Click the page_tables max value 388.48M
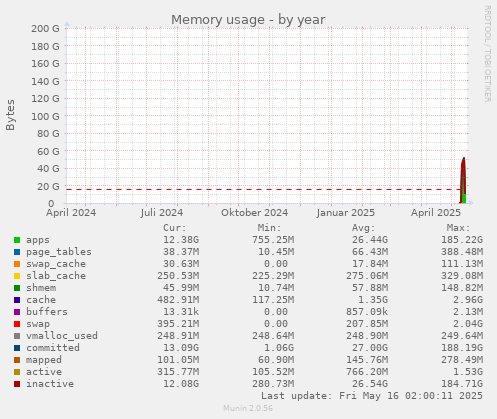The width and height of the screenshot is (497, 419). click(462, 252)
